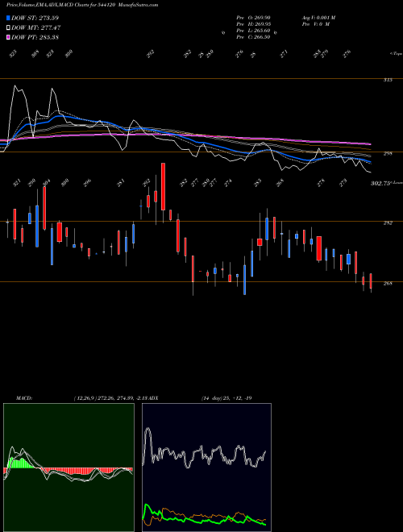The height and width of the screenshot is (532, 403).
Task: Click the ADX '(14 day) 25, +12, -19' text
Action: tap(226, 398)
